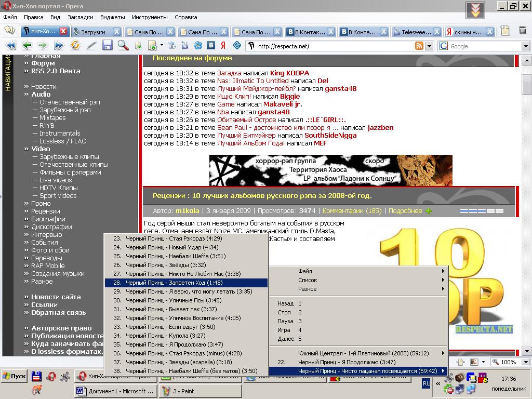Click the reload page toolbar icon
Image resolution: width=532 pixels, height=399 pixels.
(x=75, y=45)
